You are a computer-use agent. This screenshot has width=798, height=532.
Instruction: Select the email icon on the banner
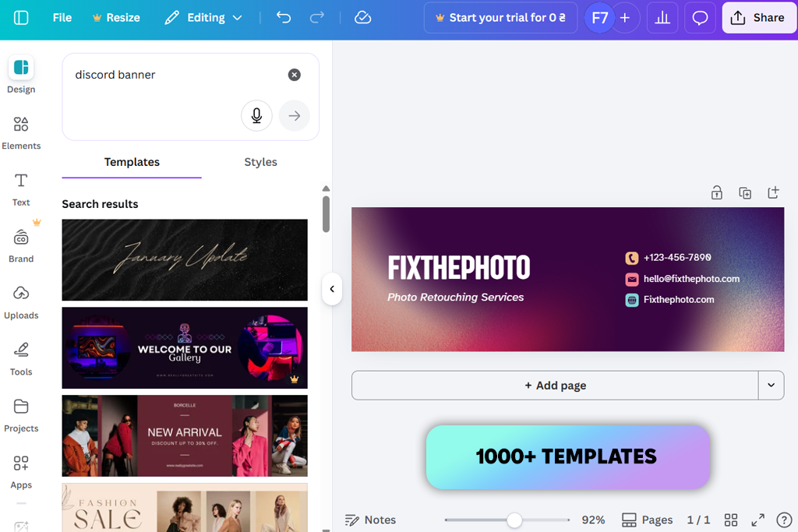tap(631, 279)
